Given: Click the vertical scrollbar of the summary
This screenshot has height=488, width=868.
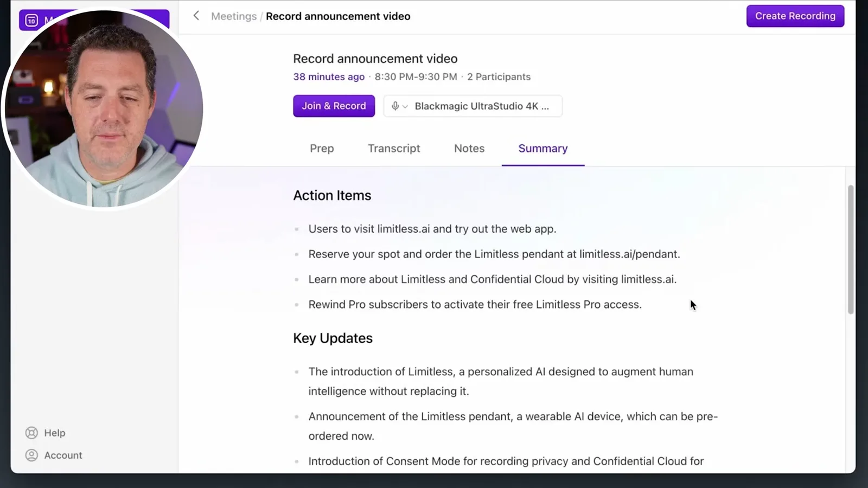Looking at the screenshot, I should [851, 249].
